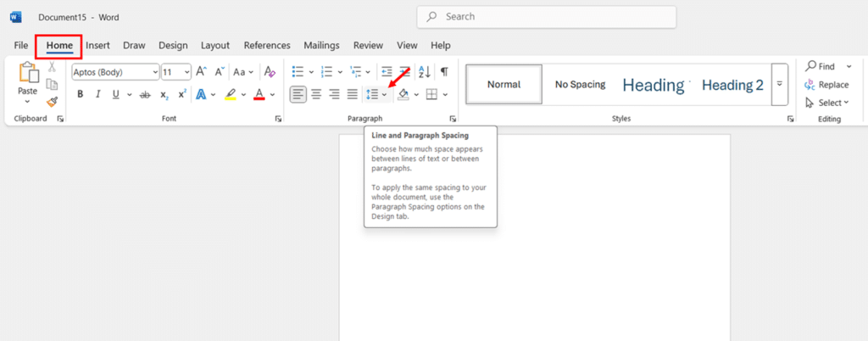Click the Shading paint bucket icon
Image resolution: width=868 pixels, height=341 pixels.
tap(403, 95)
